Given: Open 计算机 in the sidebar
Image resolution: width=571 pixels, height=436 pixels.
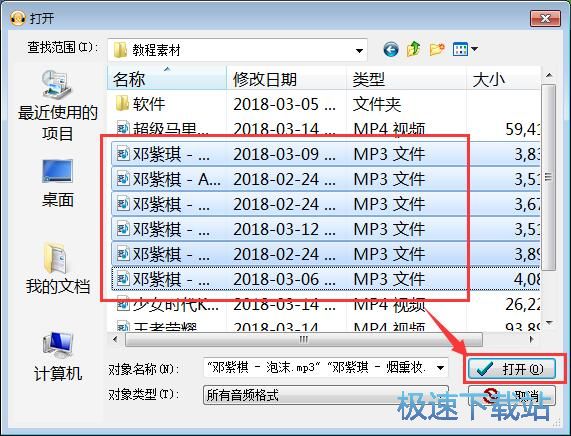Looking at the screenshot, I should coord(58,357).
